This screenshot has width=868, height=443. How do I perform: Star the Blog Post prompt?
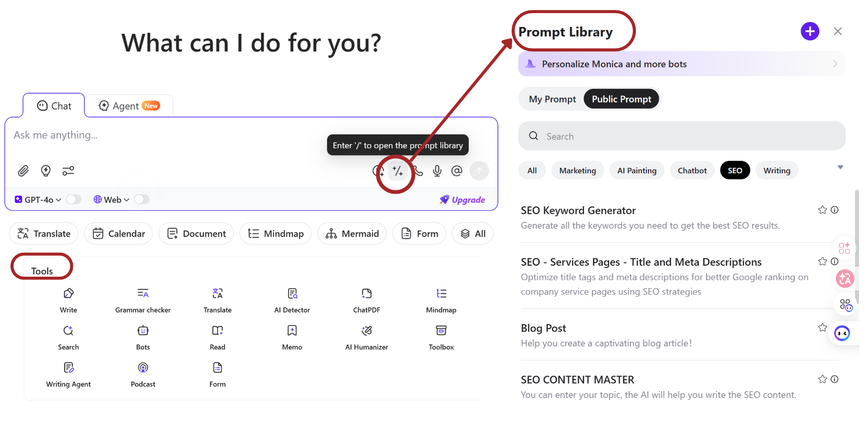(x=823, y=328)
